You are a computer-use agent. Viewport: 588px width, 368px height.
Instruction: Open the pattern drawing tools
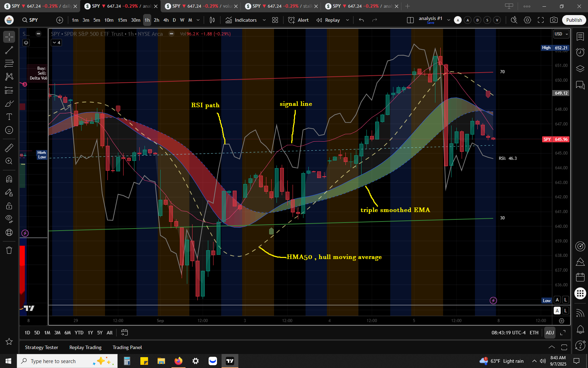pyautogui.click(x=9, y=77)
